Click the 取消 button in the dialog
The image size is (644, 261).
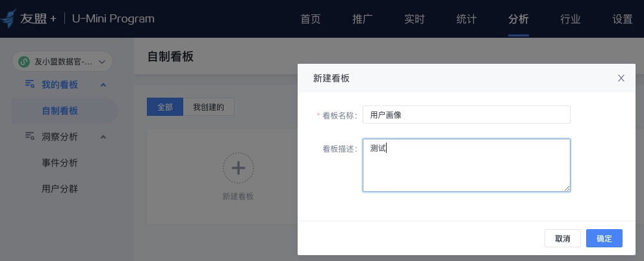[563, 238]
